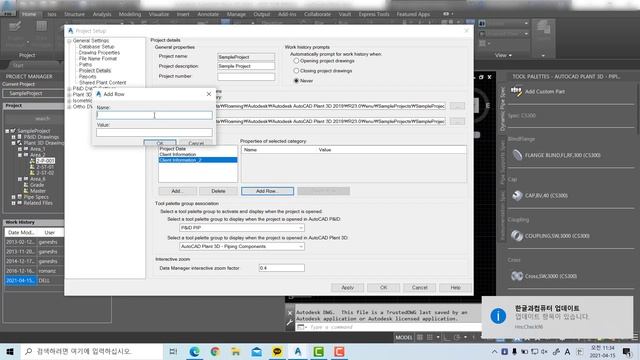Open Windows Start menu
Screen dimensions: 640x360
point(10,351)
